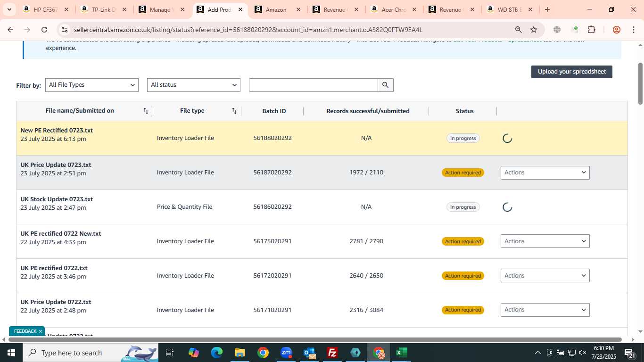The image size is (644, 362).
Task: Sort by File name/Submitted on arrows
Action: click(146, 111)
